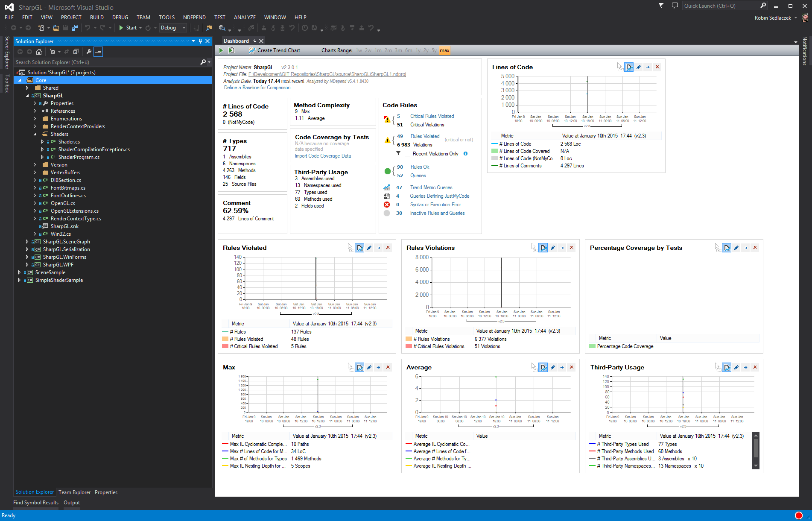Collapse the Shaders folder
This screenshot has width=812, height=521.
(35, 134)
